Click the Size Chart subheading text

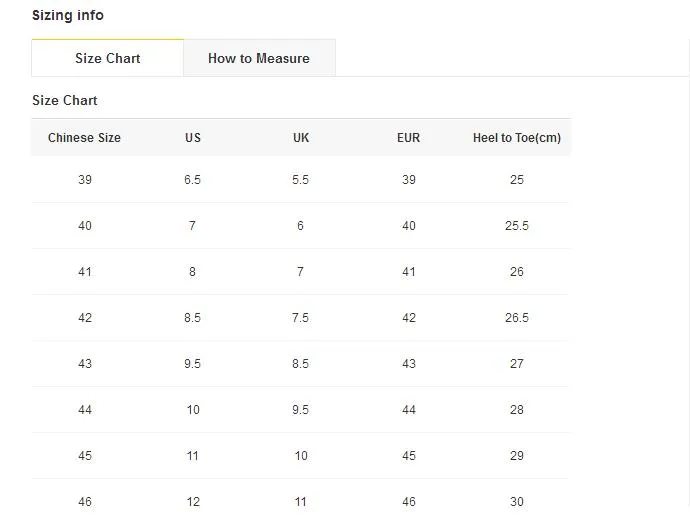pos(65,100)
